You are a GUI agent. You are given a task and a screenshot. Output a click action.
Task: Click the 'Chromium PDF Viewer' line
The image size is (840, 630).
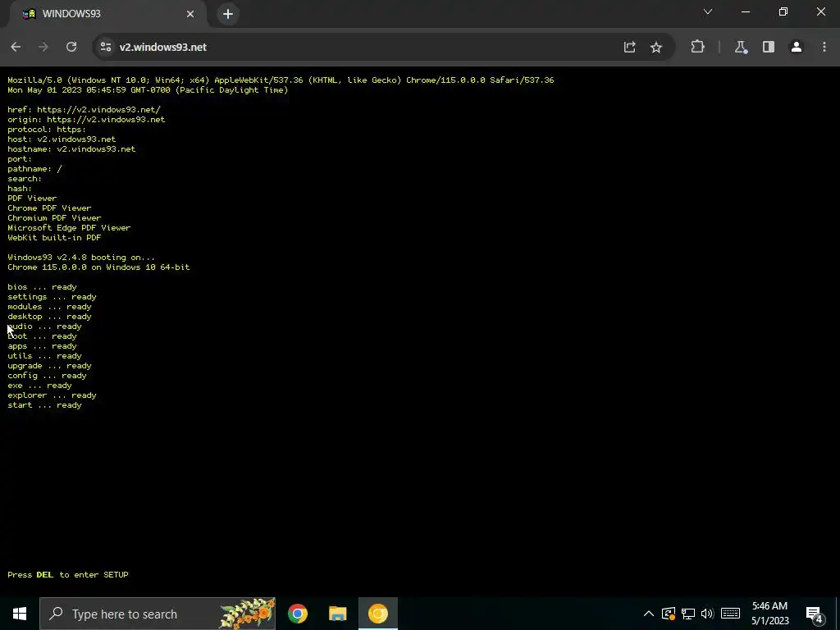(x=54, y=217)
